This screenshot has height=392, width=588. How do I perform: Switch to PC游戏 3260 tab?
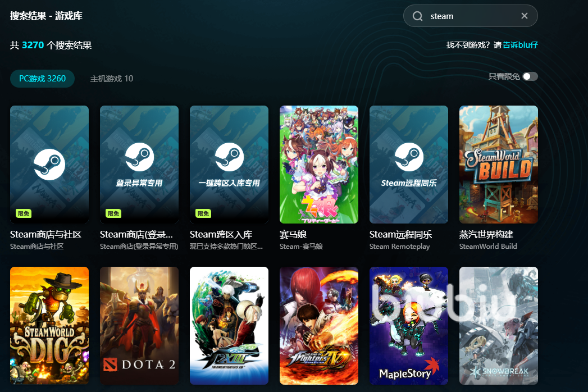(42, 79)
